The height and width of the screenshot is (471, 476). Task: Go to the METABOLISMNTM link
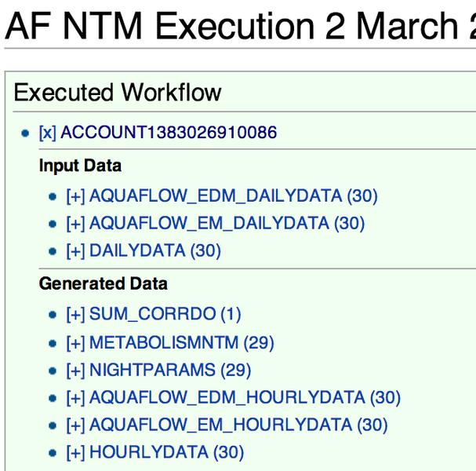pyautogui.click(x=164, y=342)
